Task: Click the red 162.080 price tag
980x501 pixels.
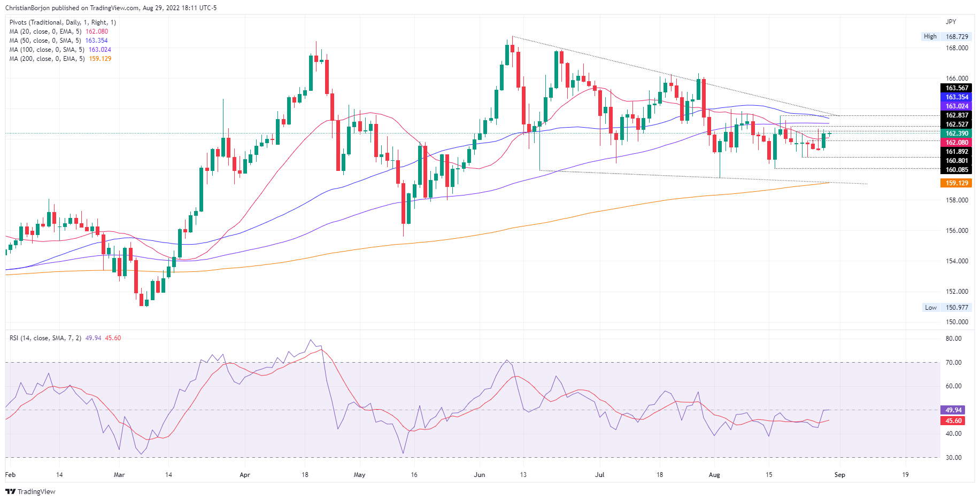Action: tap(956, 143)
